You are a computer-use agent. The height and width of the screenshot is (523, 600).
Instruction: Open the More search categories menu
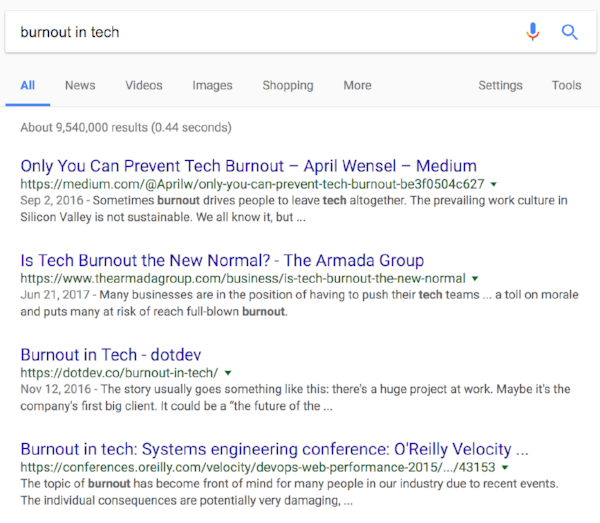click(x=357, y=85)
